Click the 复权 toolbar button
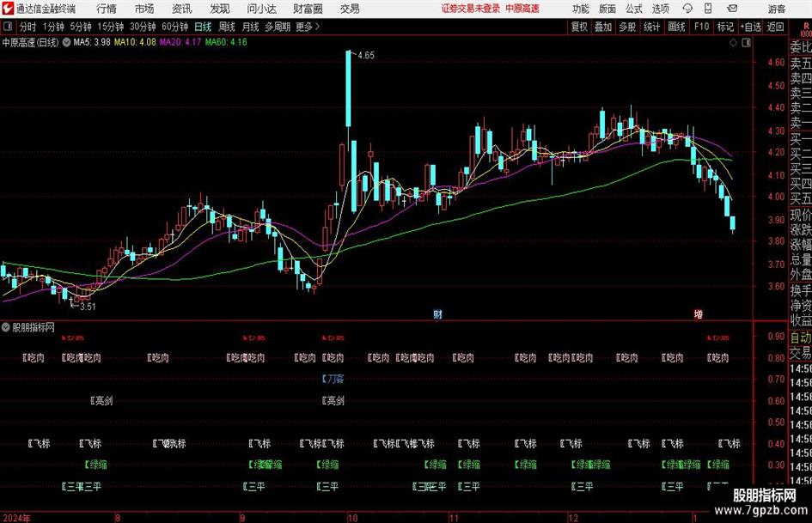The height and width of the screenshot is (523, 812). (579, 27)
